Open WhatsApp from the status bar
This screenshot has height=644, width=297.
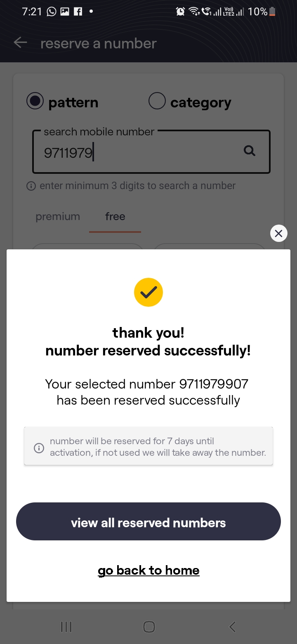(x=51, y=11)
